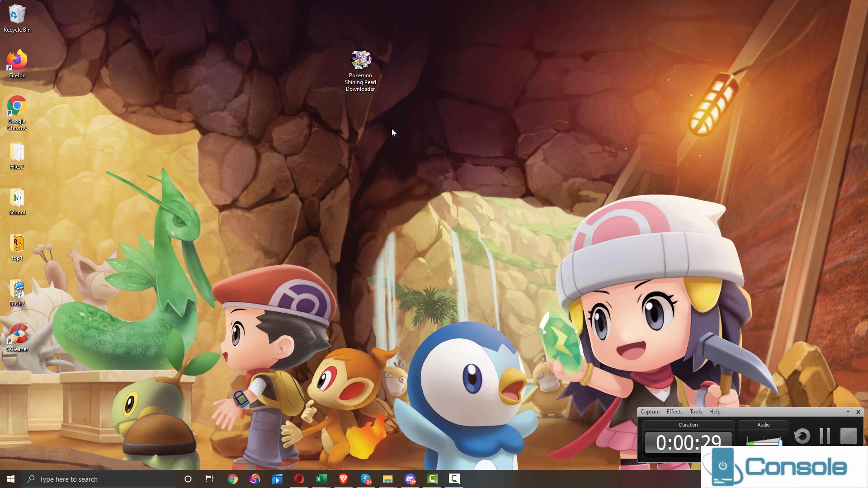Adjust the Audio volume slider

(779, 441)
